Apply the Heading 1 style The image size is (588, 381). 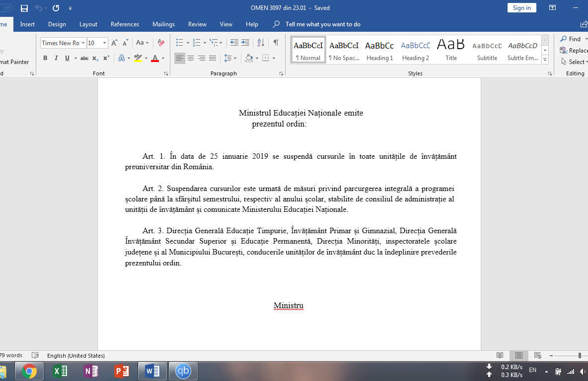point(379,49)
